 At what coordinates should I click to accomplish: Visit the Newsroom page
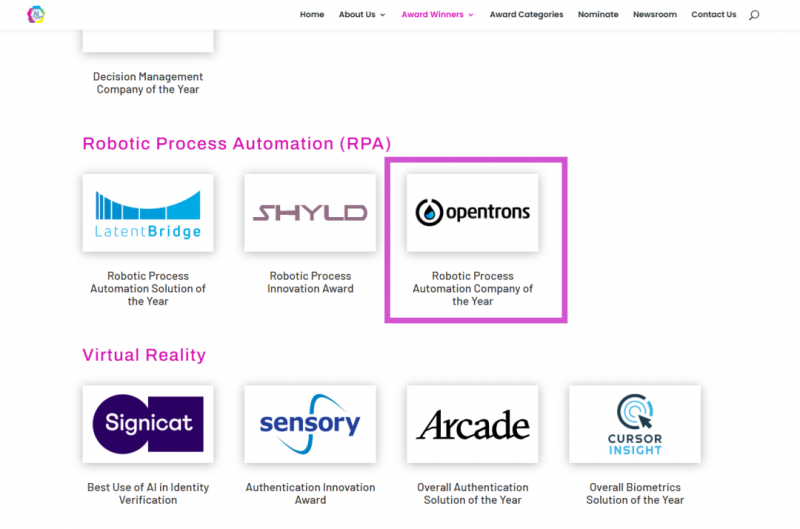pos(654,15)
